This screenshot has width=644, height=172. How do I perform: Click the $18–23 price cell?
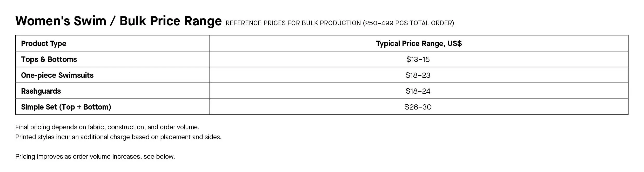(x=418, y=75)
